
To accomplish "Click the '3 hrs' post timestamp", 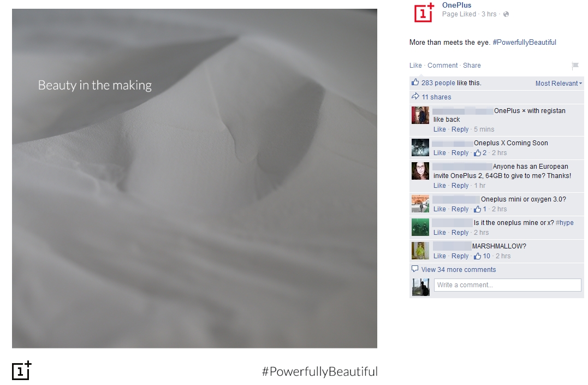I will point(489,14).
